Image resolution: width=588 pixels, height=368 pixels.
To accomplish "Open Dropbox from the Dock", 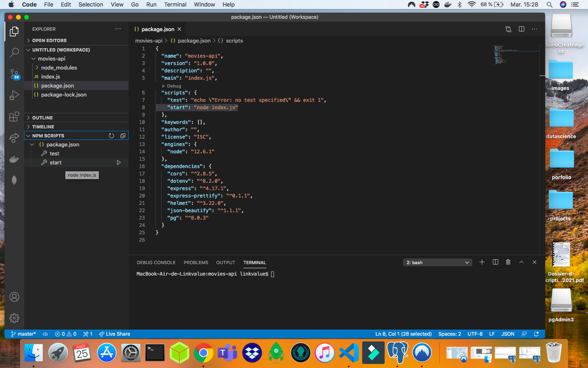I will pyautogui.click(x=252, y=352).
